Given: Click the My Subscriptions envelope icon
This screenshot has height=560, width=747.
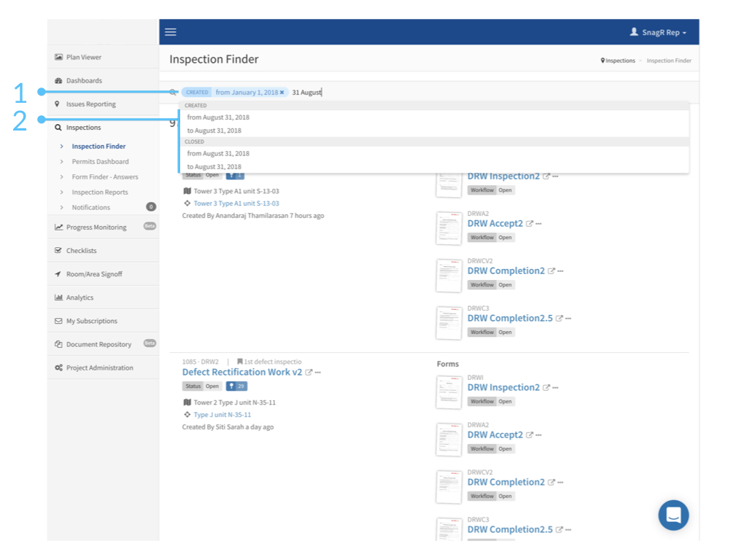Looking at the screenshot, I should (x=58, y=321).
